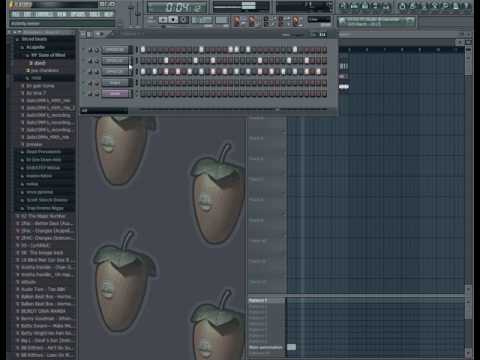Click the browser header's first small icon
Screen dimensions: 480x360
10,32
